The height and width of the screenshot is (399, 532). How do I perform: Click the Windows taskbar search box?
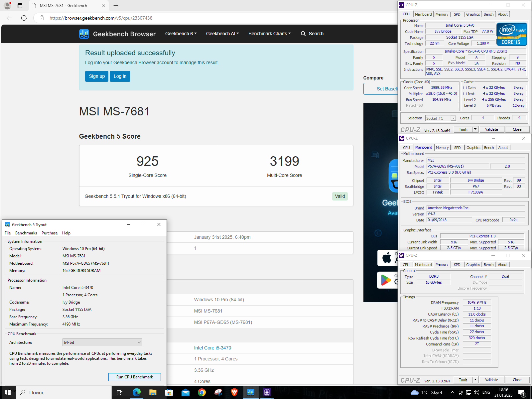tap(64, 392)
